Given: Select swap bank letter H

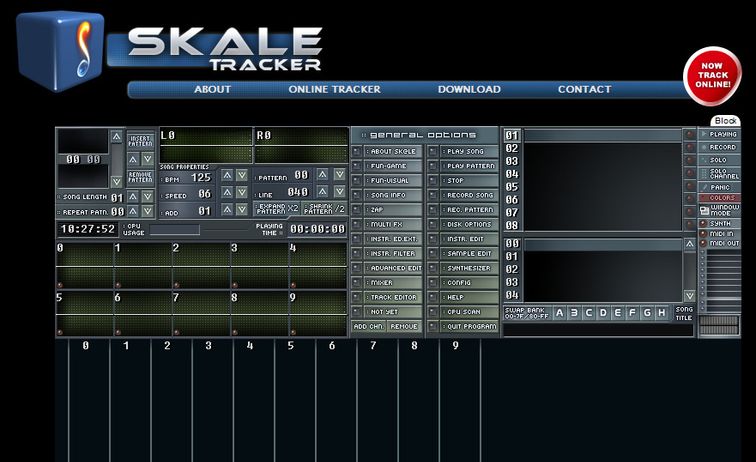Looking at the screenshot, I should click(x=662, y=313).
